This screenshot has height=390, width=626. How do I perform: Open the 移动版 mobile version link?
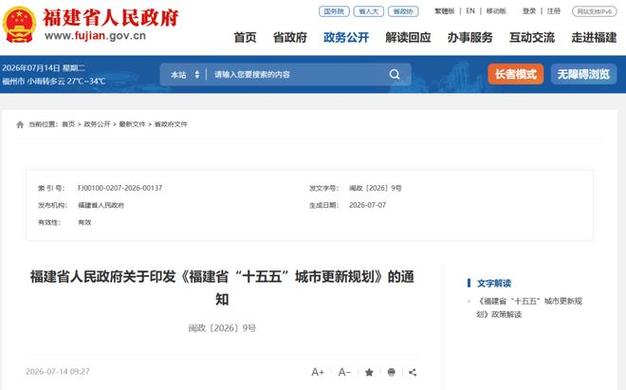coord(496,11)
